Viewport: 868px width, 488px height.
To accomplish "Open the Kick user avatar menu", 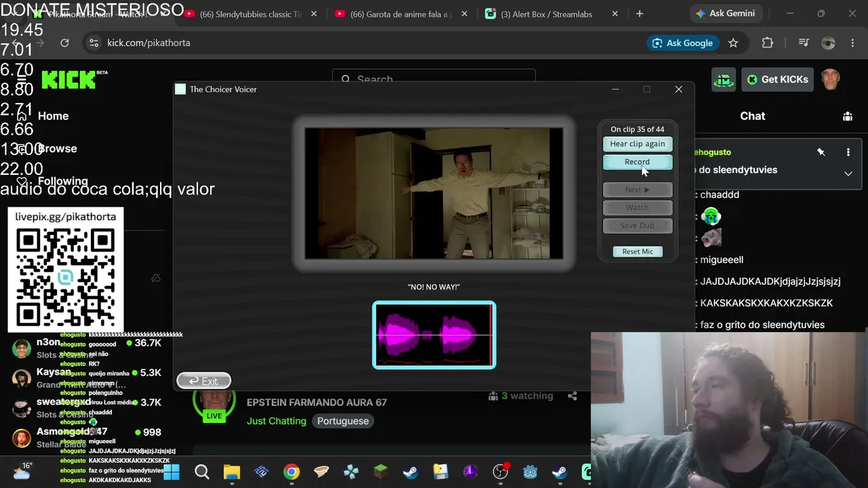I will pos(831,79).
